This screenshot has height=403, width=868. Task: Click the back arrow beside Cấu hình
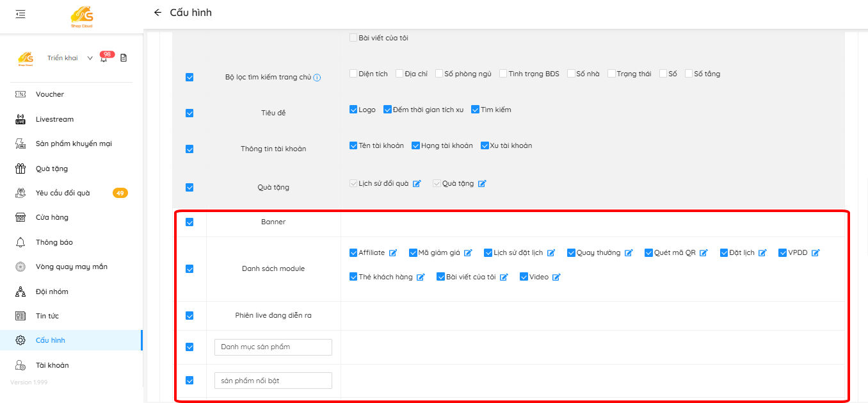coord(157,13)
